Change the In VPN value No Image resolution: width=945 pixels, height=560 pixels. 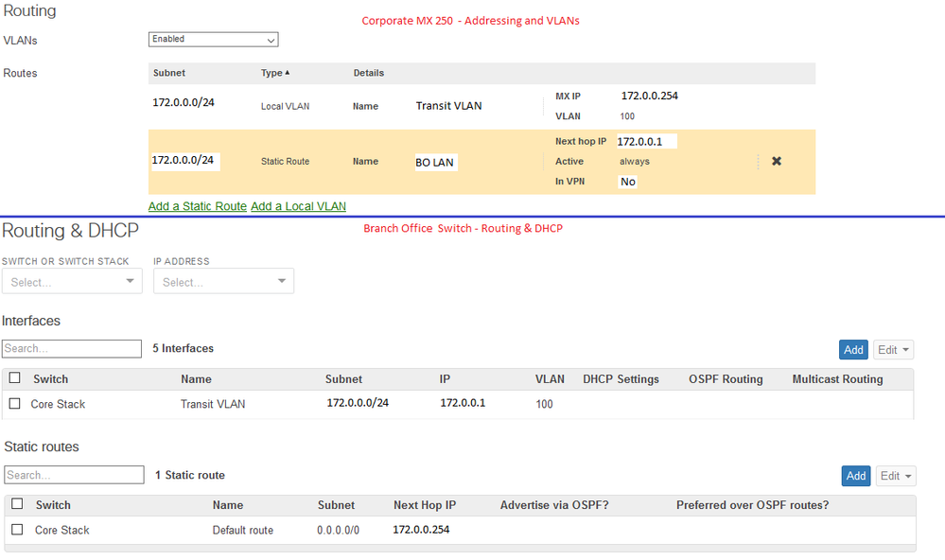627,182
